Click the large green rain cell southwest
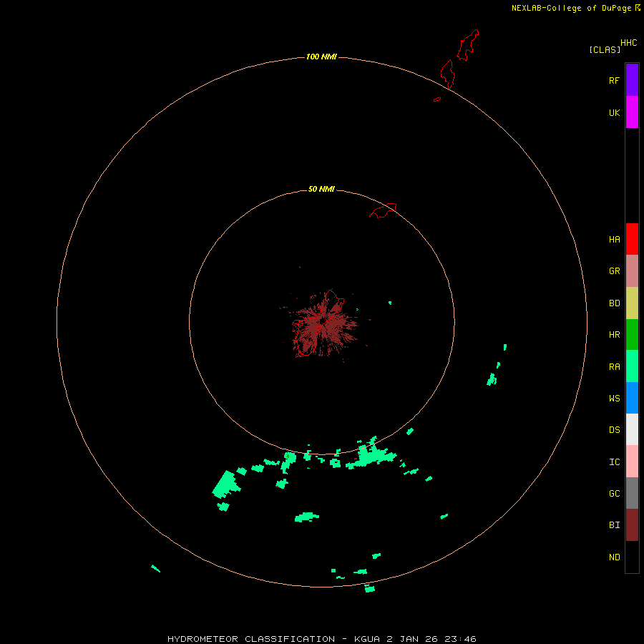 pos(226,484)
